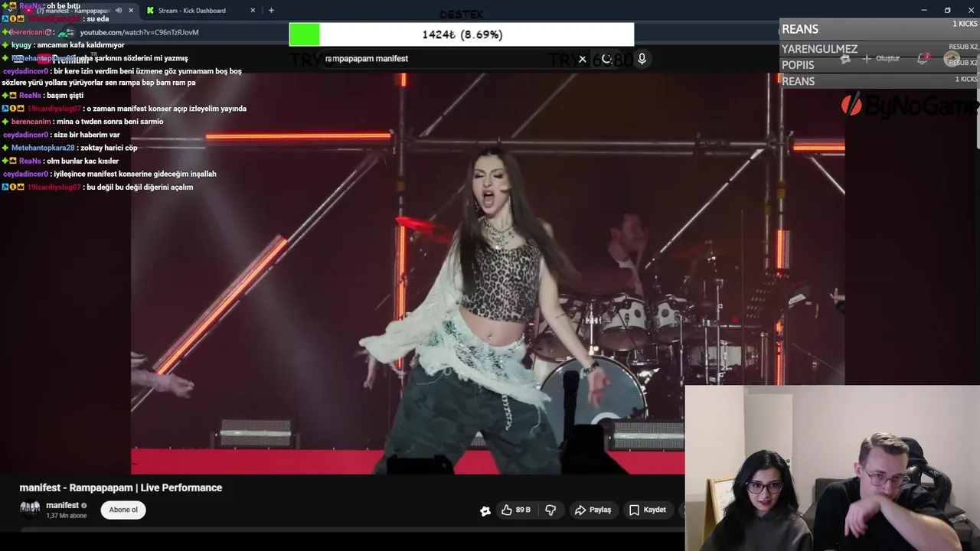This screenshot has height=551, width=980.
Task: Click the Premium YouTube logo
Action: coord(64,59)
